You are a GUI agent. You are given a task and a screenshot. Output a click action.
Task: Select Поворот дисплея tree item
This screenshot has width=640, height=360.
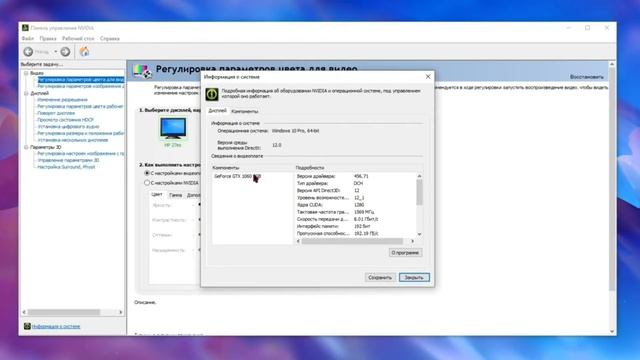(x=56, y=113)
